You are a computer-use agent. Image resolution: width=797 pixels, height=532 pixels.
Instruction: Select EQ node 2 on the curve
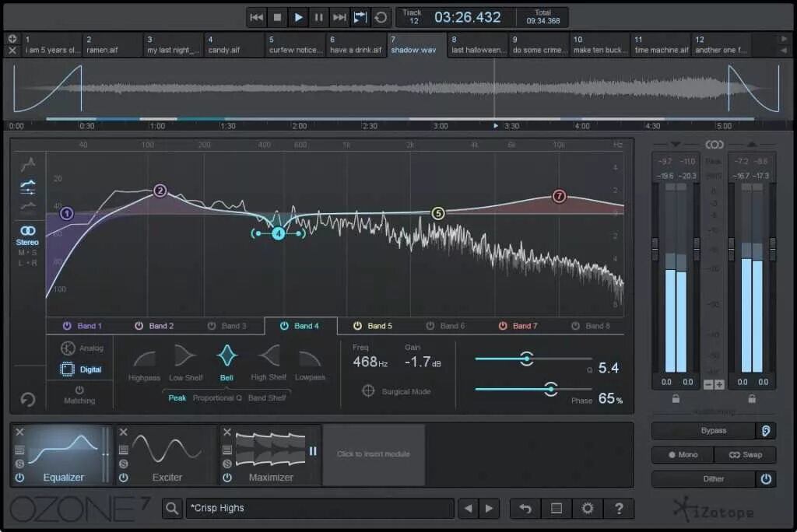point(160,191)
